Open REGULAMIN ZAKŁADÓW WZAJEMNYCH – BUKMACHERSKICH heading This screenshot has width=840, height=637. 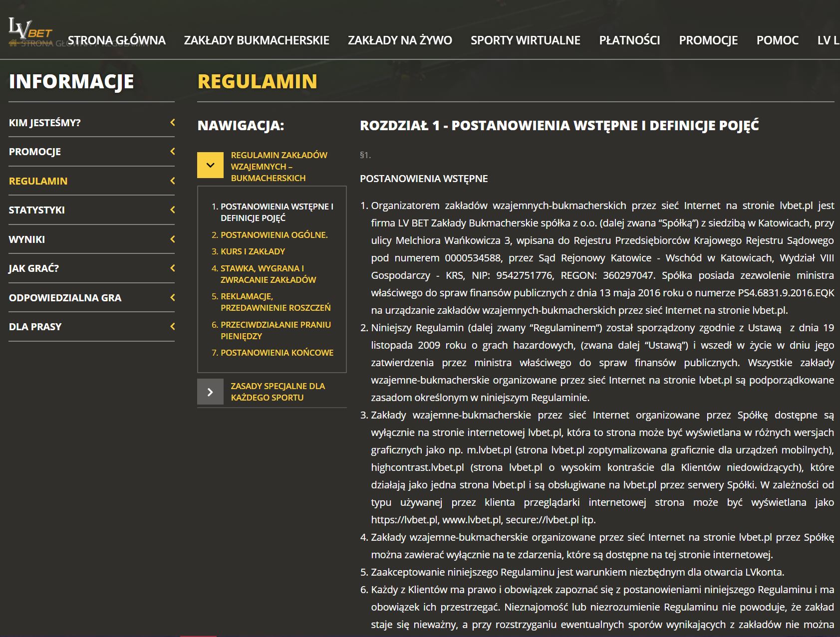tap(279, 167)
